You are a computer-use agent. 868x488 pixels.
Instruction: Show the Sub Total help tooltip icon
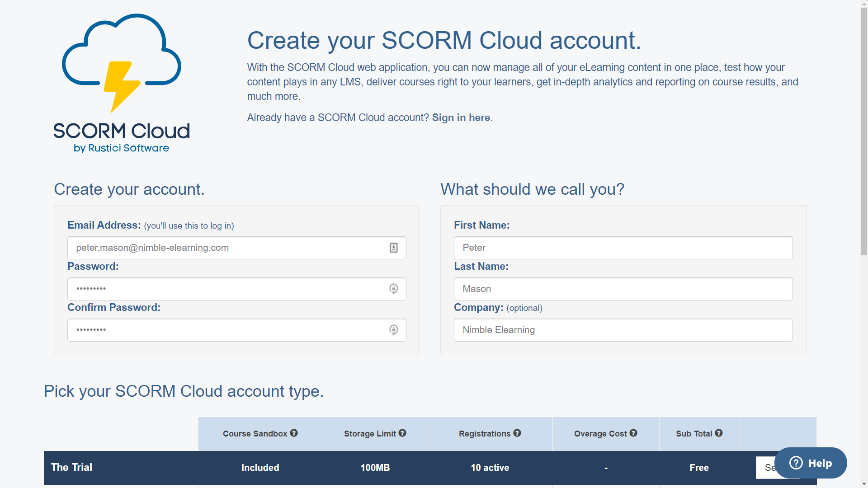pos(719,433)
